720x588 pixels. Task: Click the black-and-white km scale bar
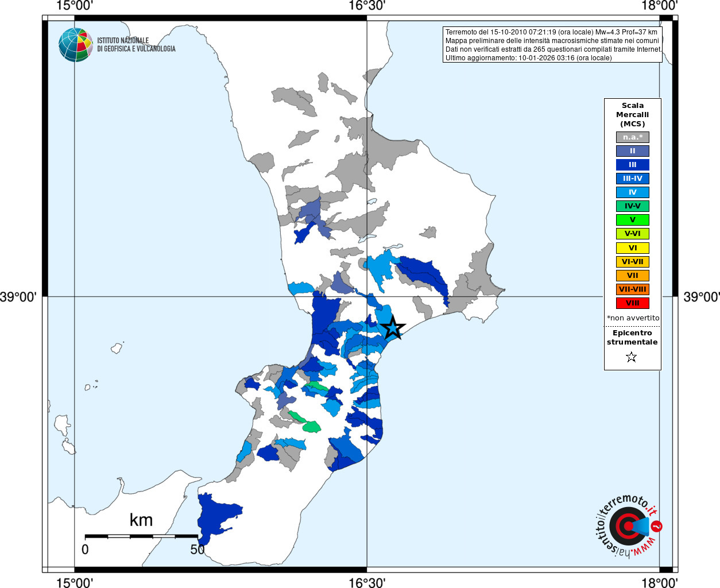click(141, 536)
